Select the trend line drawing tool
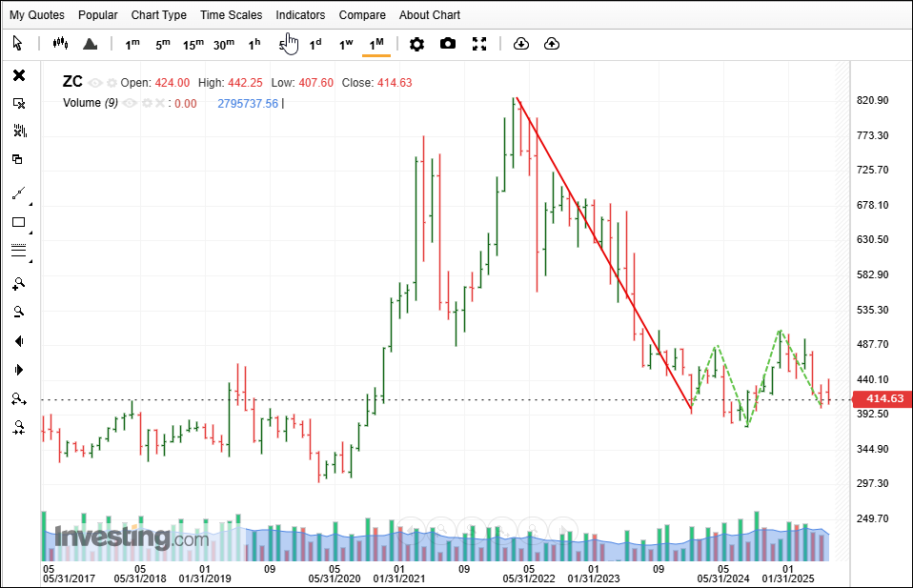913x588 pixels. [x=19, y=193]
